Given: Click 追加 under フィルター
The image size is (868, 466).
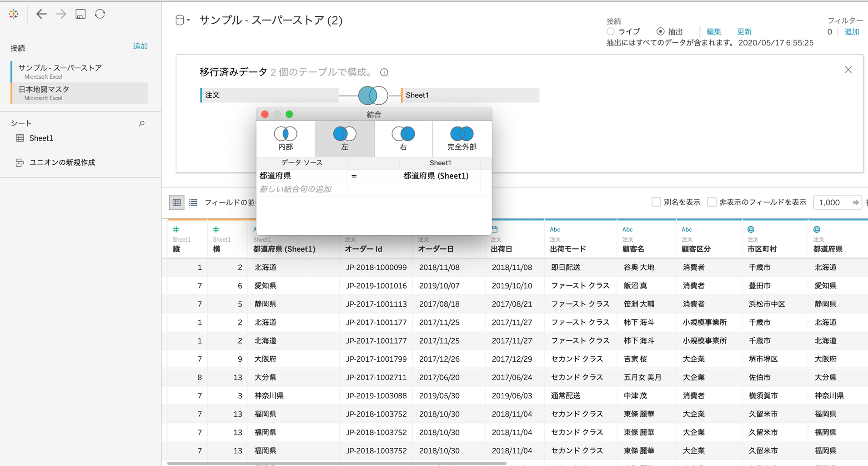Looking at the screenshot, I should (852, 32).
